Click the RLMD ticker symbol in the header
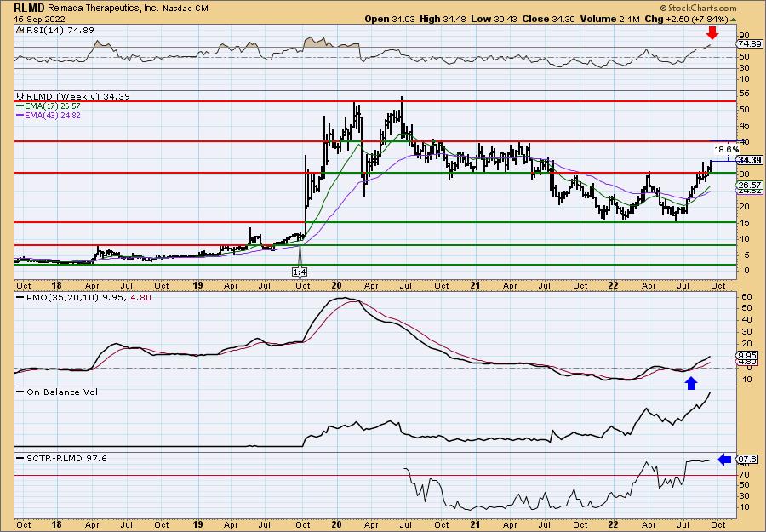Screen dimensions: 766x532 click(x=30, y=8)
